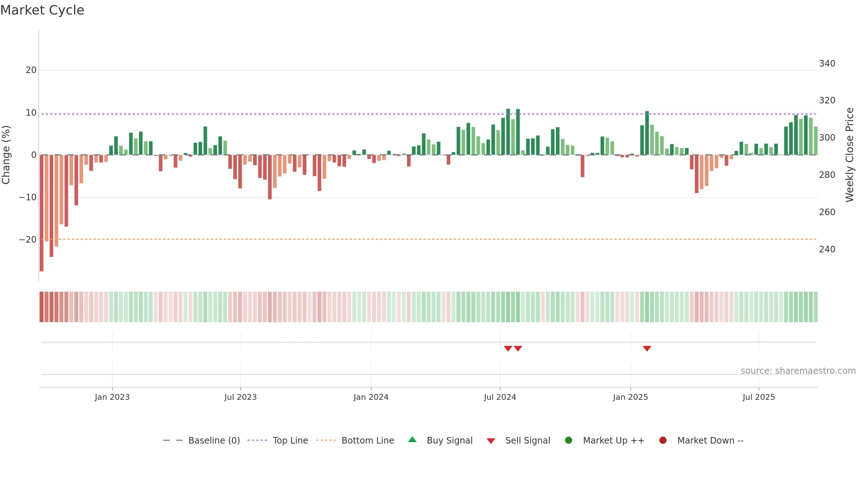Screen dimensions: 868x488
Task: Click the Jan 2025 axis label
Action: [630, 397]
